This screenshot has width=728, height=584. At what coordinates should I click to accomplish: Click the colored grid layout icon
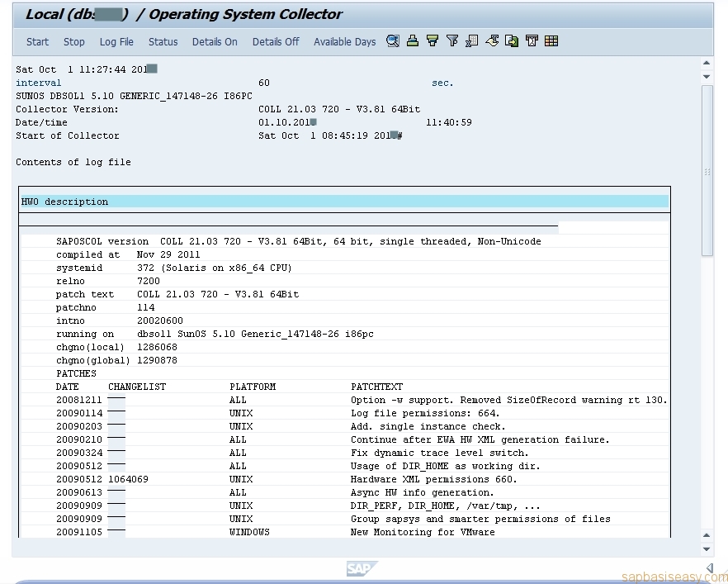(x=552, y=41)
